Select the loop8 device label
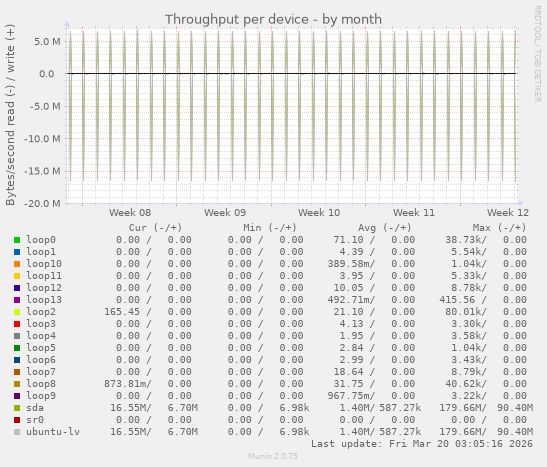Image resolution: width=547 pixels, height=467 pixels. click(x=41, y=384)
